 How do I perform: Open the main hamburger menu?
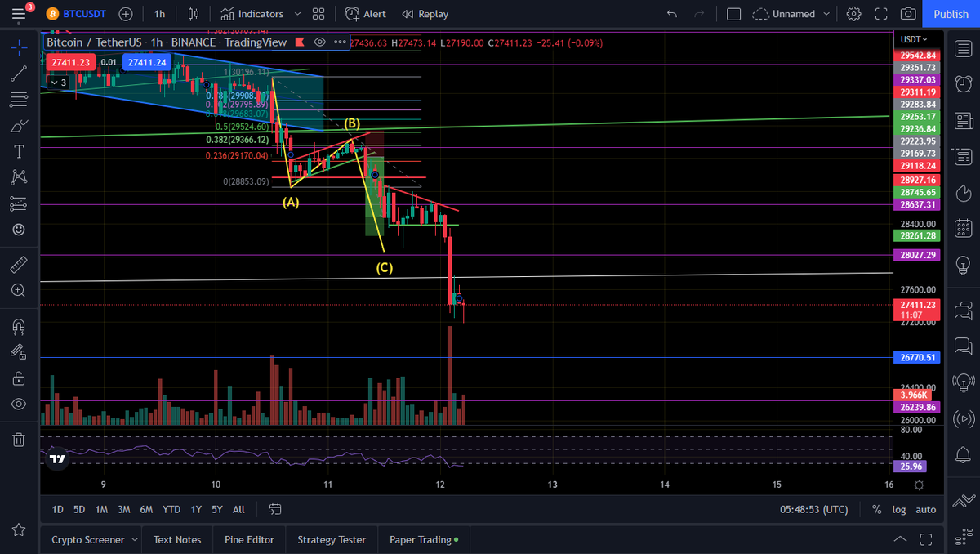(x=18, y=14)
